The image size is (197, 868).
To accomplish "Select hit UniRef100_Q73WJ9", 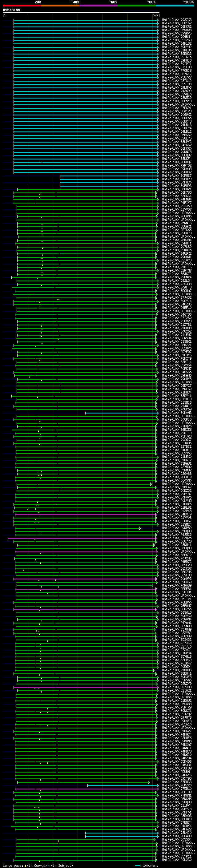I will (177, 399).
